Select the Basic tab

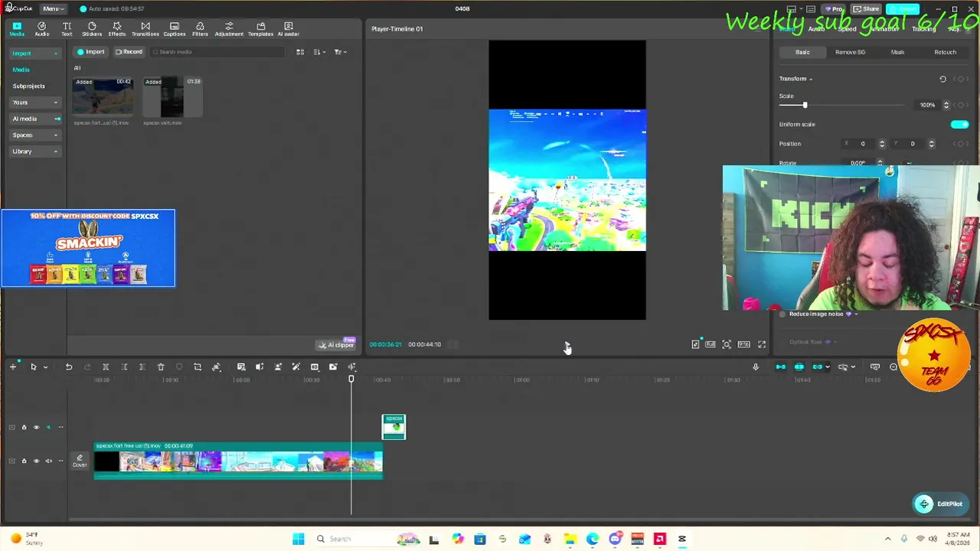tap(802, 52)
